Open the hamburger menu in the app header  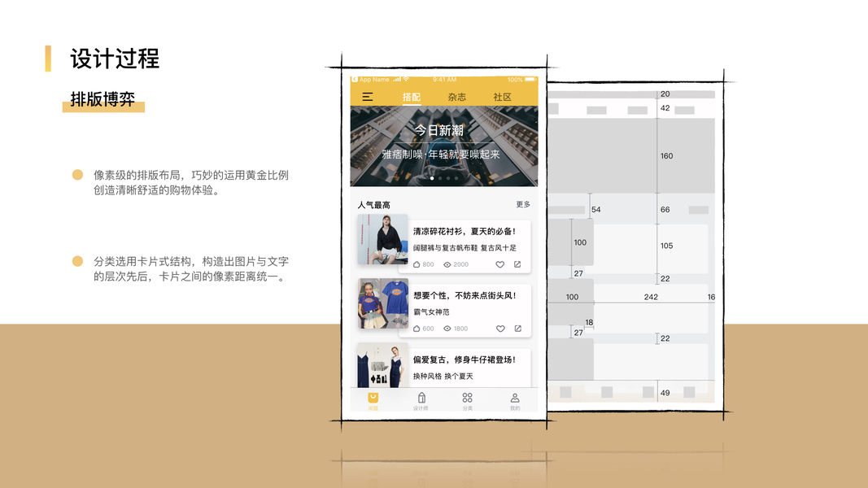(x=367, y=97)
